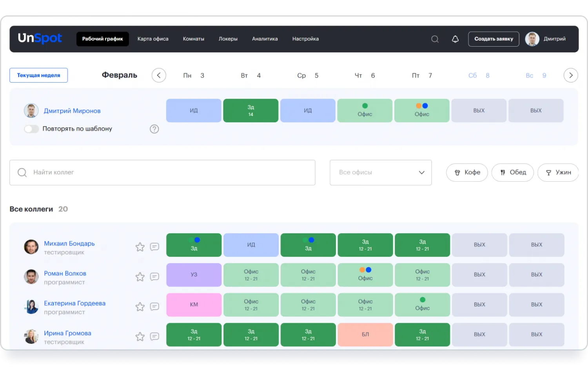Star Михаил Бондарь as favorite
588x367 pixels.
click(140, 247)
